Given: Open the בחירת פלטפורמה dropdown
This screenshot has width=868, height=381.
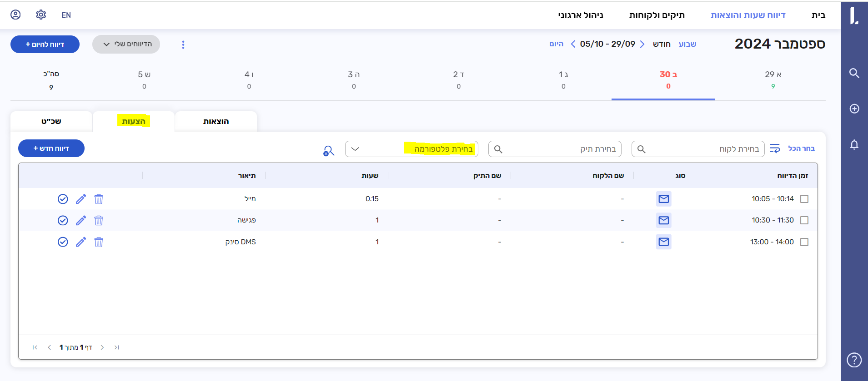Looking at the screenshot, I should pyautogui.click(x=411, y=149).
